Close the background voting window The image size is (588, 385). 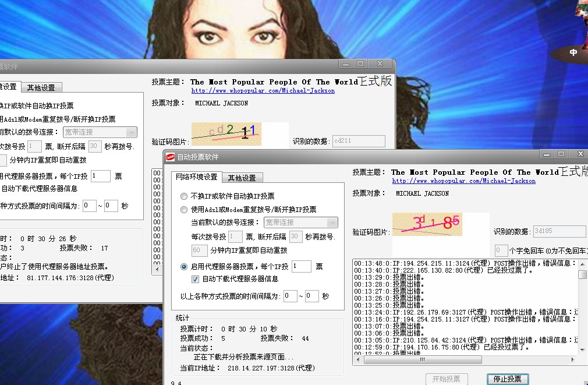pos(380,63)
